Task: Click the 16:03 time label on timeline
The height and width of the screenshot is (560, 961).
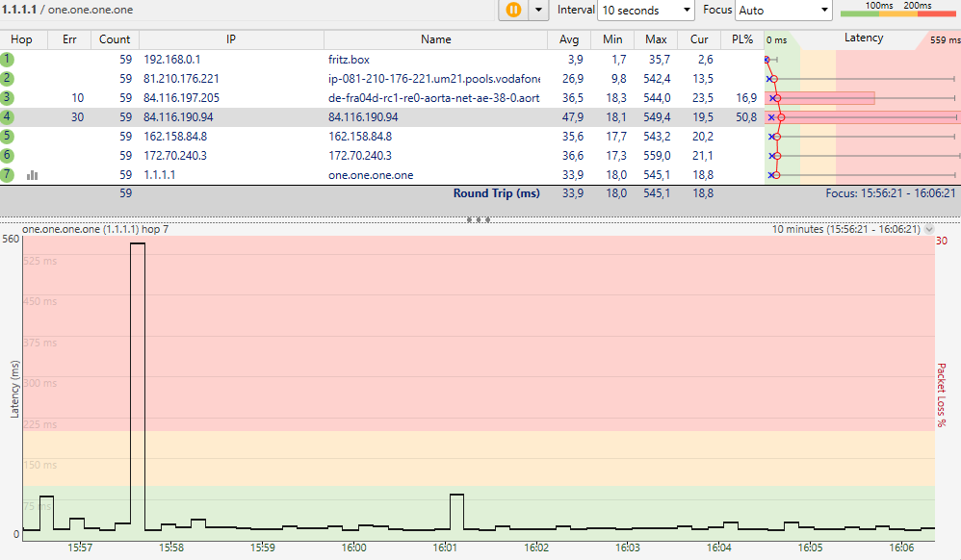Action: pos(627,547)
